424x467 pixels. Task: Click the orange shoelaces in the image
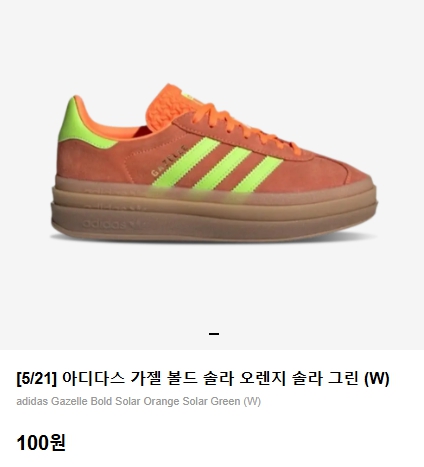(x=245, y=127)
